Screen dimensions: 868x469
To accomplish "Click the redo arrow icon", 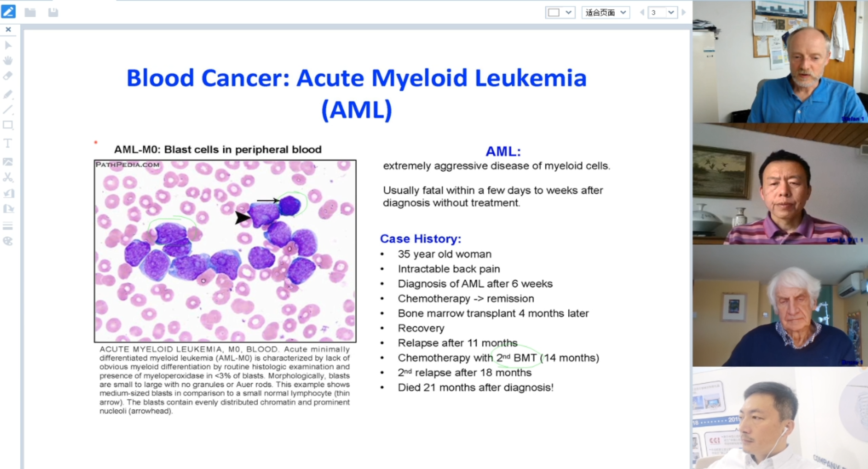I will coord(9,209).
